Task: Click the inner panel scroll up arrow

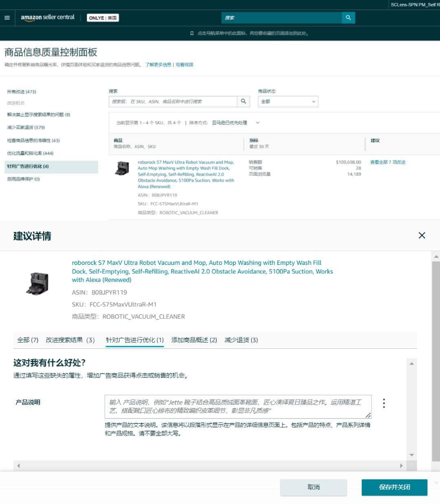Action: pyautogui.click(x=411, y=363)
